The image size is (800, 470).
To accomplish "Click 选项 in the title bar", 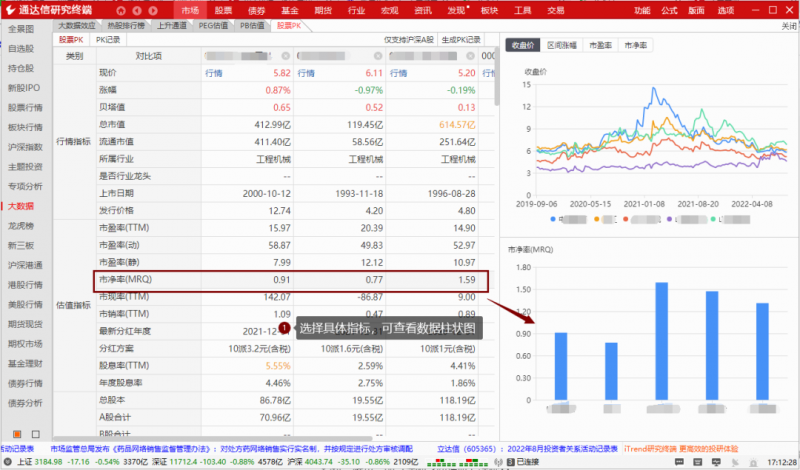I will (726, 10).
